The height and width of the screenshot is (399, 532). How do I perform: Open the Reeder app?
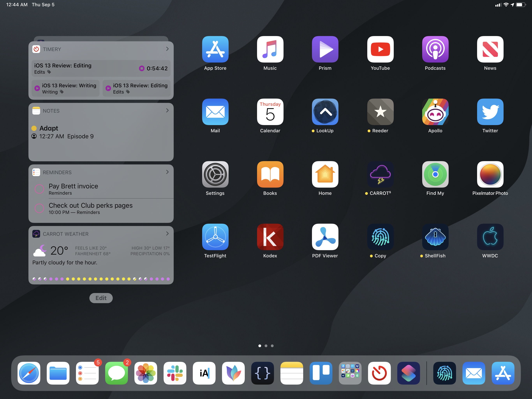tap(380, 112)
